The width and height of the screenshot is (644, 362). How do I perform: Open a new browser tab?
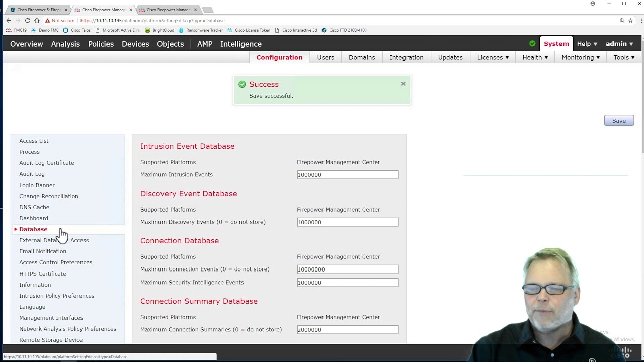(x=207, y=10)
